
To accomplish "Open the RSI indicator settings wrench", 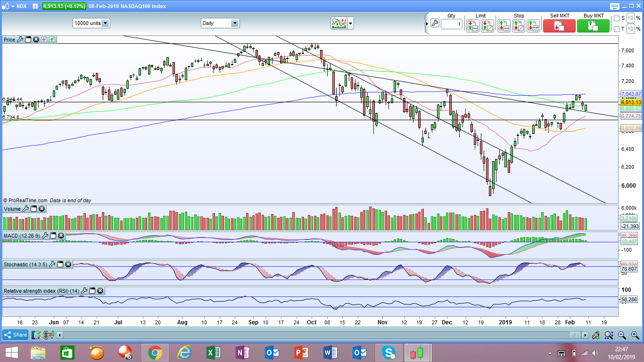I will click(85, 291).
